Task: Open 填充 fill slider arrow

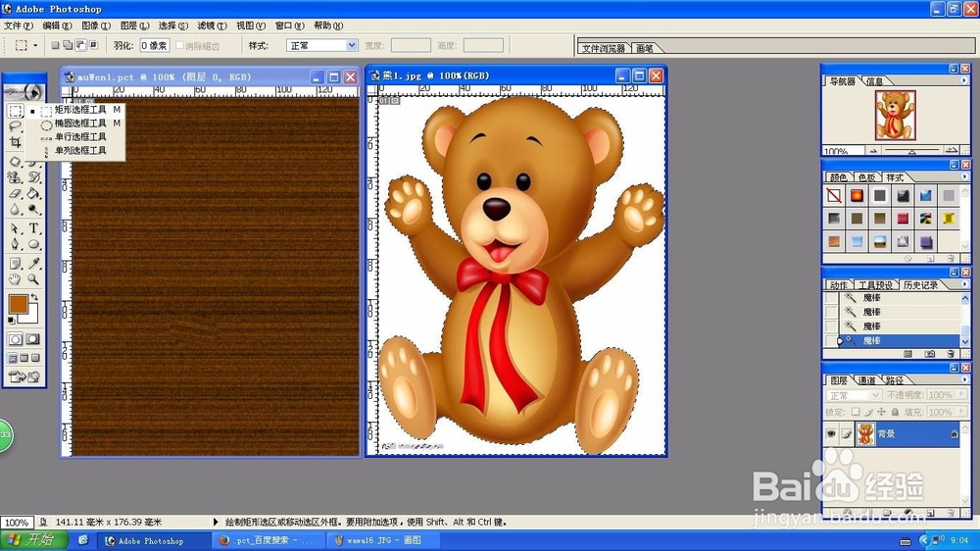Action: click(961, 412)
